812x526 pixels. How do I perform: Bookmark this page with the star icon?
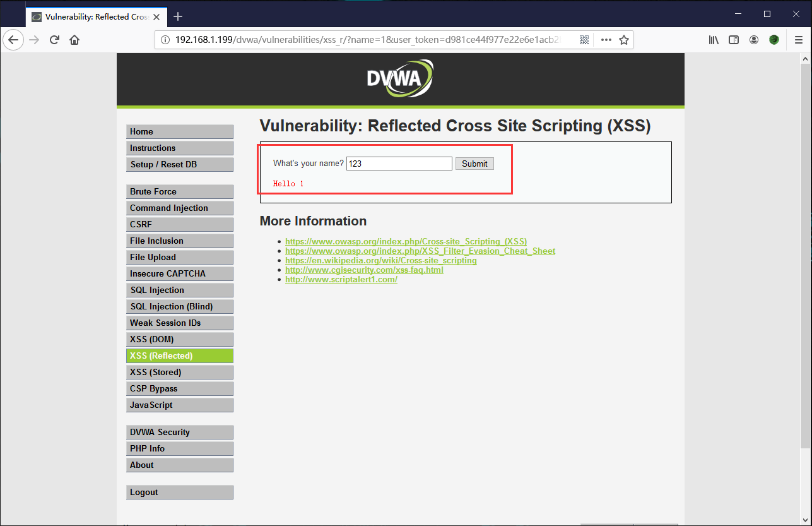pos(624,39)
